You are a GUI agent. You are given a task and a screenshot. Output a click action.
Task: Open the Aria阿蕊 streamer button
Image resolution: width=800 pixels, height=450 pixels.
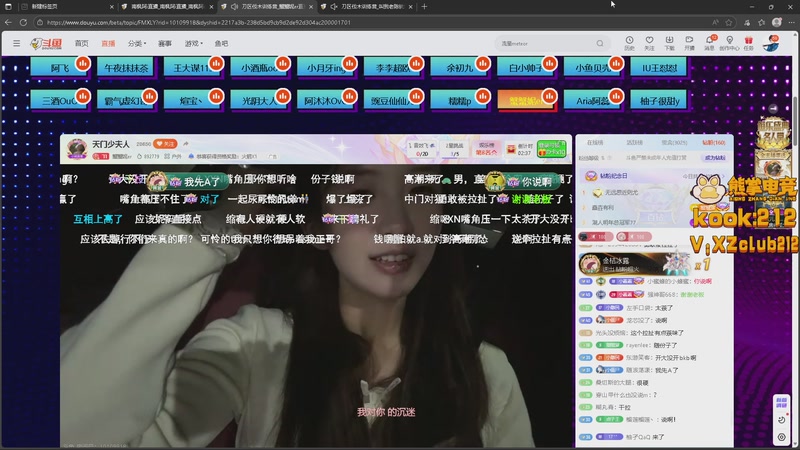coord(592,101)
